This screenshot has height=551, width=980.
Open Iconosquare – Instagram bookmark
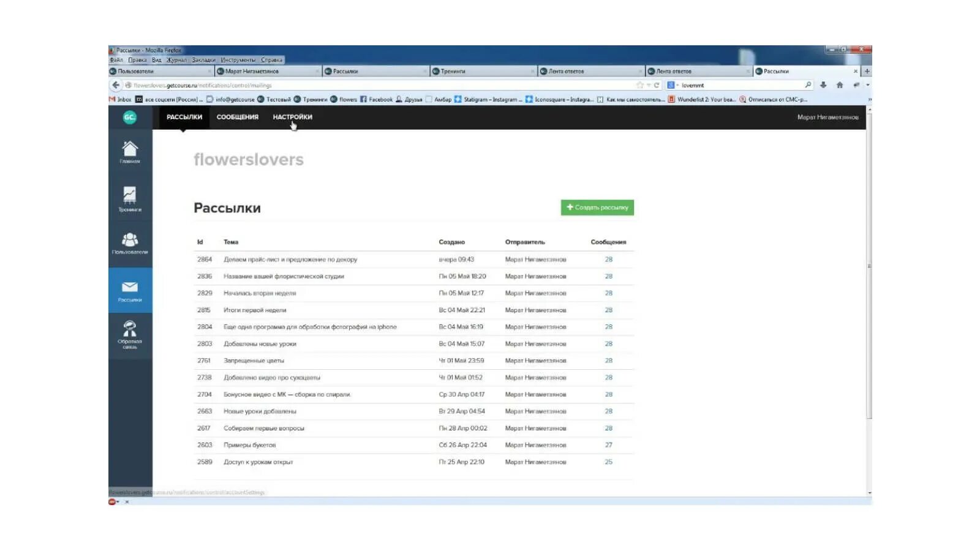point(560,99)
